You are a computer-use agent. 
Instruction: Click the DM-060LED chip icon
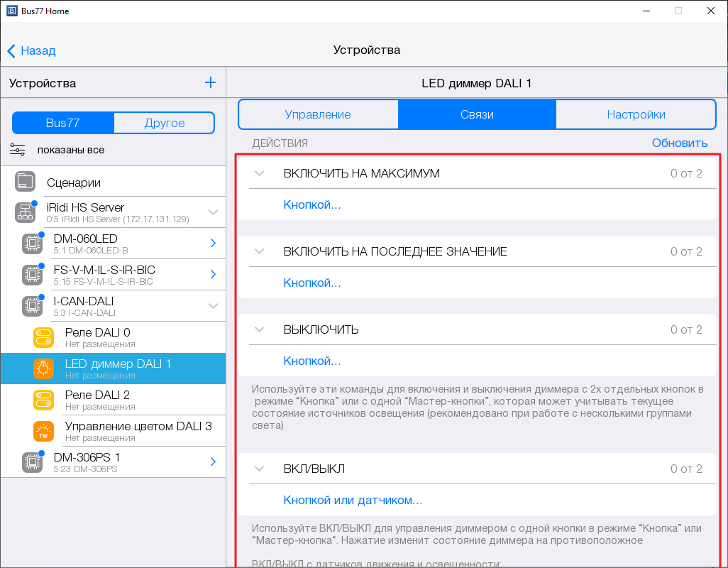coord(31,244)
